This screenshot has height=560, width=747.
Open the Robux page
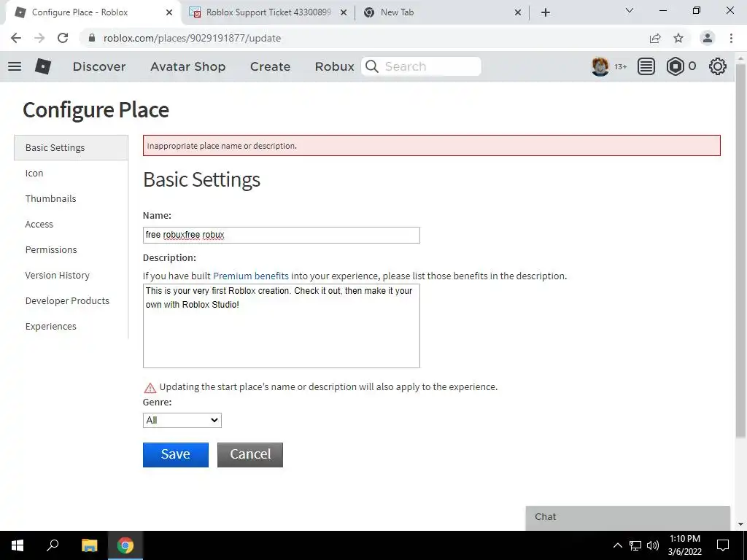point(334,66)
